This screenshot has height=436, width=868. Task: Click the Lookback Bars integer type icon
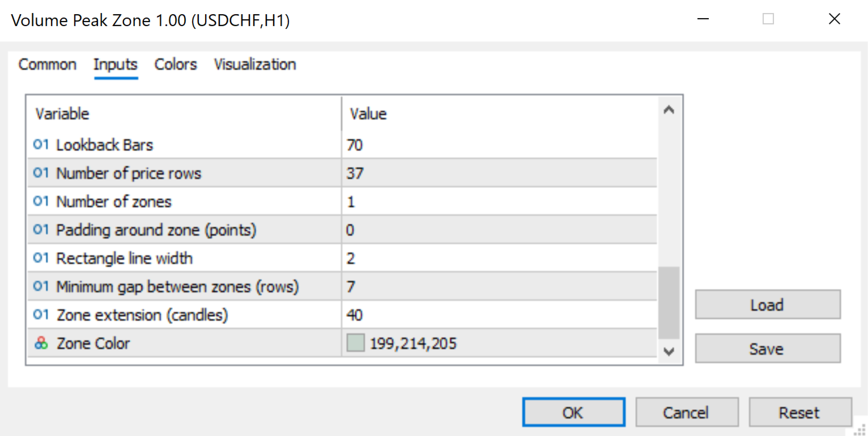41,145
